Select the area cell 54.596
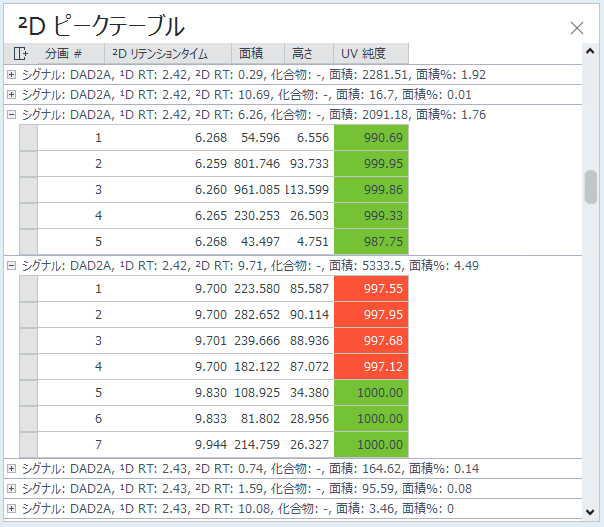 tap(260, 138)
